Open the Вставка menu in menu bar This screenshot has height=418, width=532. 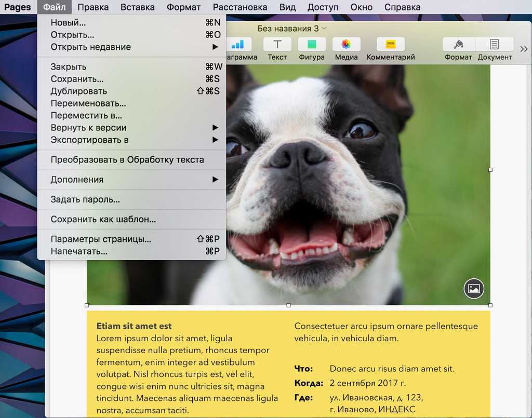click(137, 7)
